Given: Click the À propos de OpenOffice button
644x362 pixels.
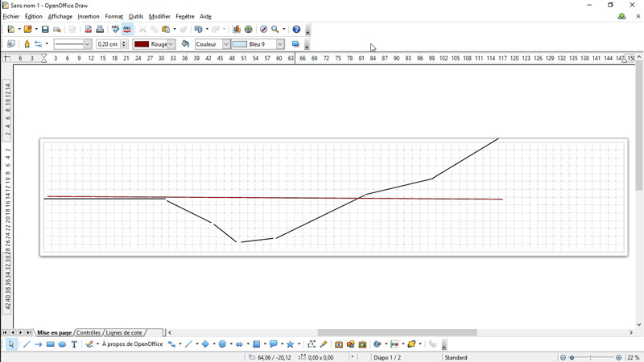Looking at the screenshot, I should tap(132, 344).
